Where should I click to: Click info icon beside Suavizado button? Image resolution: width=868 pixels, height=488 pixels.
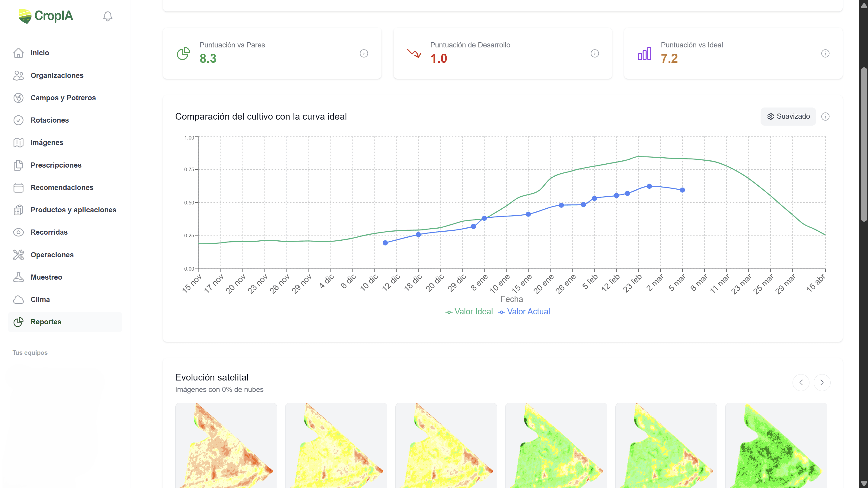825,116
